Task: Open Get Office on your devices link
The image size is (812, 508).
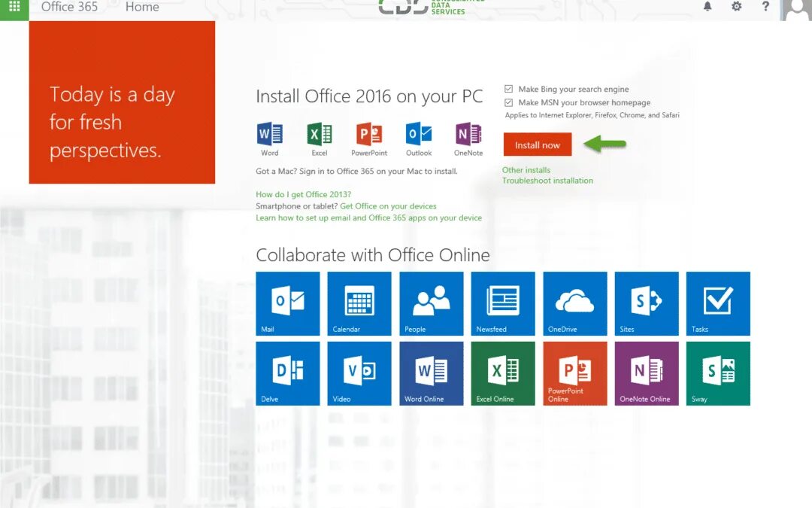Action: coord(388,206)
